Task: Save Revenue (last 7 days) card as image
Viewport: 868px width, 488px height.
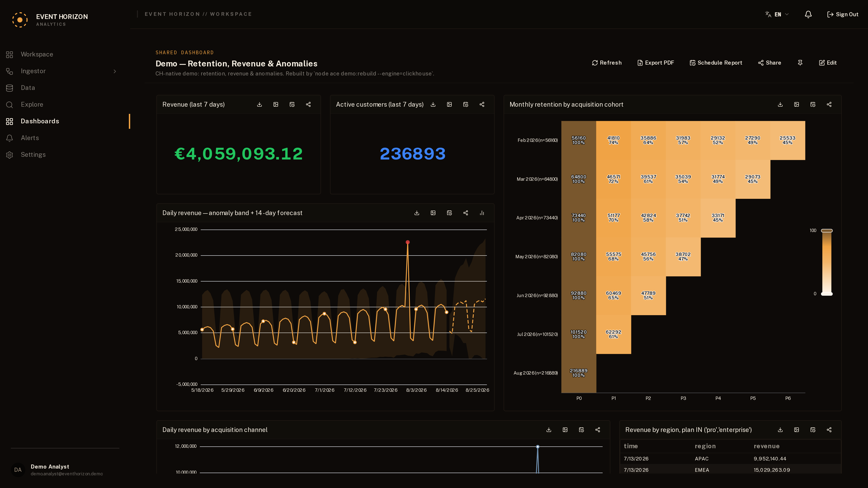Action: point(276,104)
